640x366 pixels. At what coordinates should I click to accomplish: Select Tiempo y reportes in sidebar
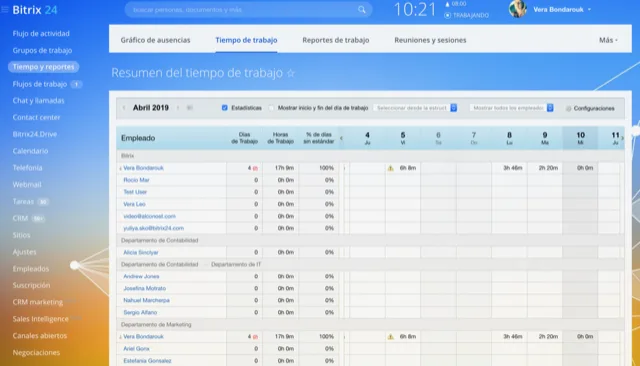click(43, 67)
